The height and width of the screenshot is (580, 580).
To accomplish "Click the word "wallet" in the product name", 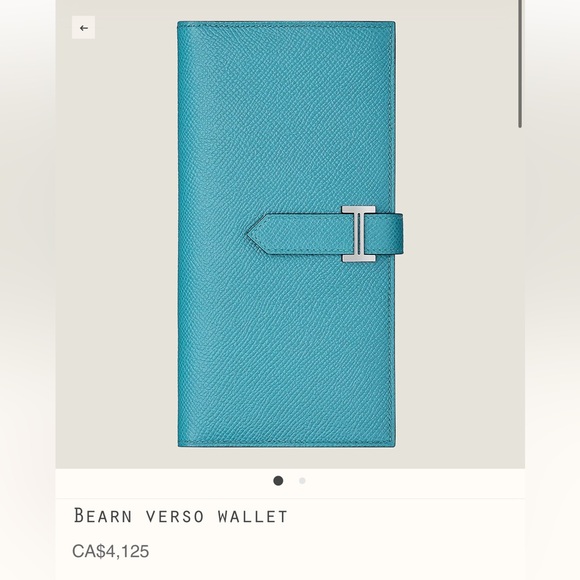I will 253,516.
